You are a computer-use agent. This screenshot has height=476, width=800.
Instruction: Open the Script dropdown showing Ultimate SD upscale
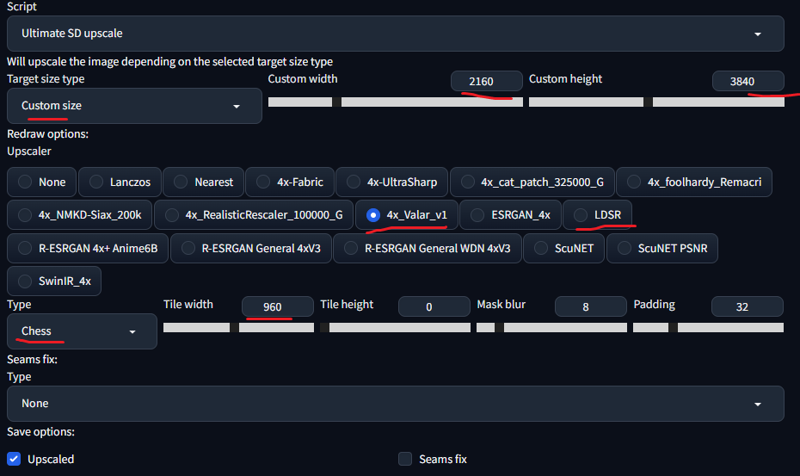(395, 34)
